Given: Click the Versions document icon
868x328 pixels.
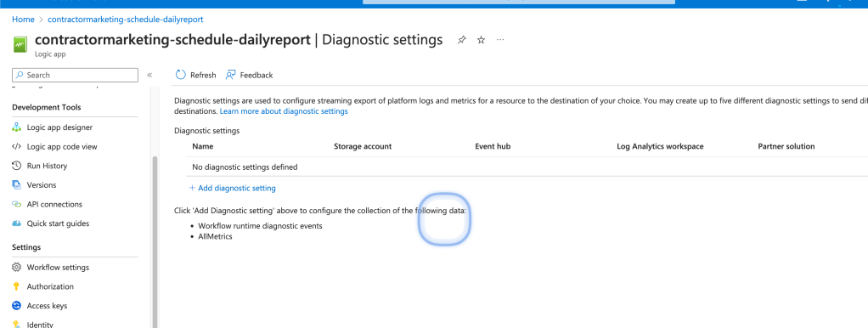Looking at the screenshot, I should pyautogui.click(x=17, y=185).
